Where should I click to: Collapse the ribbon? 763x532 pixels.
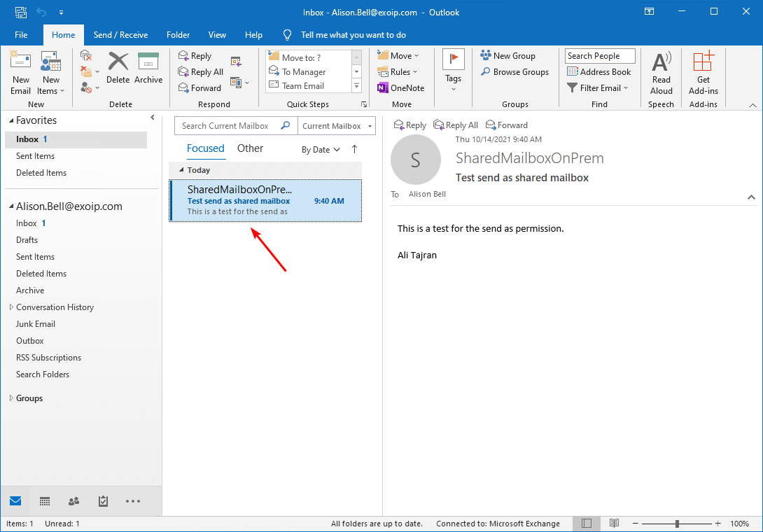point(752,105)
